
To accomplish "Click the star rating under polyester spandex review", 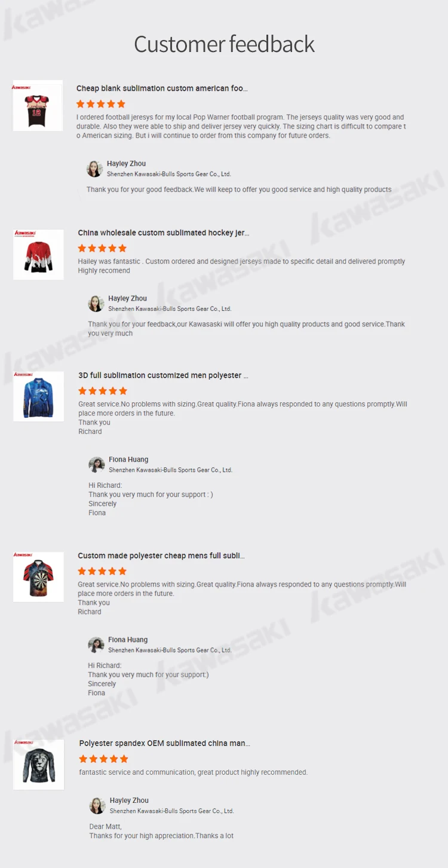I will pyautogui.click(x=104, y=759).
